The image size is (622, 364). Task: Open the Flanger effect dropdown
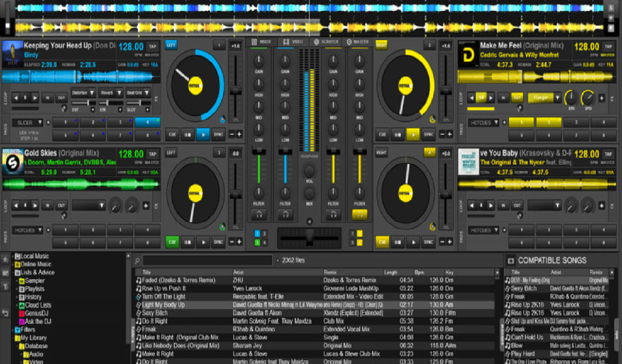click(544, 98)
